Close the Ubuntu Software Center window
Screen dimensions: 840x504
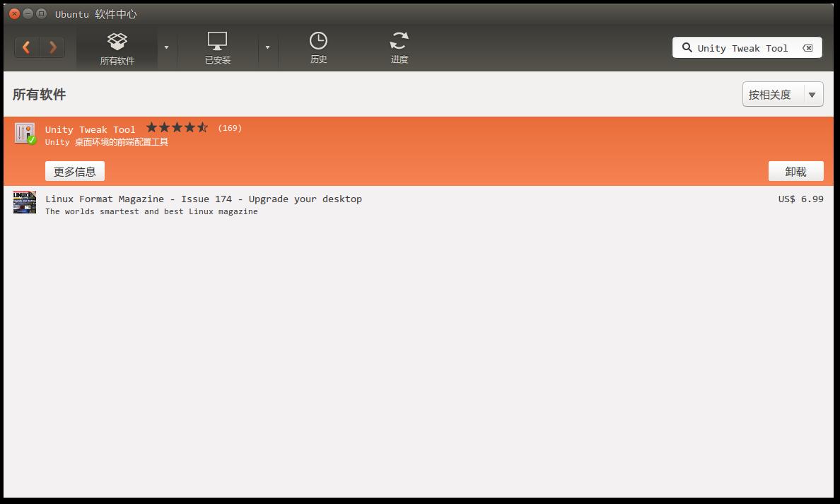point(14,13)
